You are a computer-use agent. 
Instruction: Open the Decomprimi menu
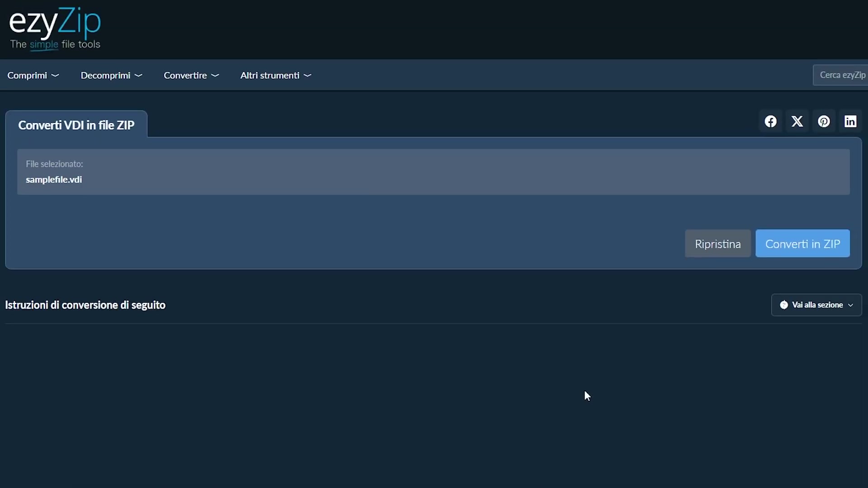tap(111, 75)
